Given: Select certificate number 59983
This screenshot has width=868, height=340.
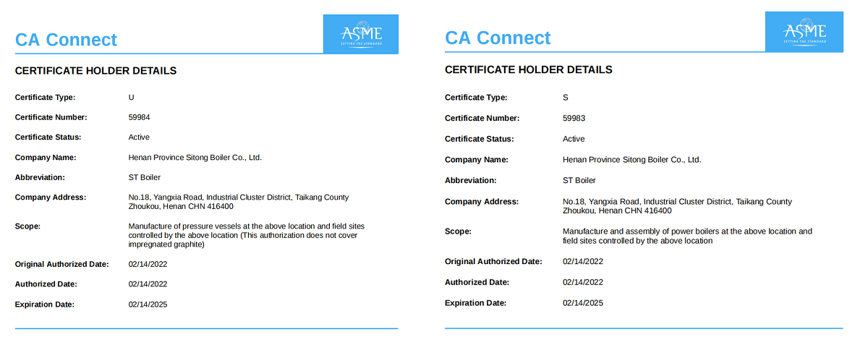Looking at the screenshot, I should 573,118.
